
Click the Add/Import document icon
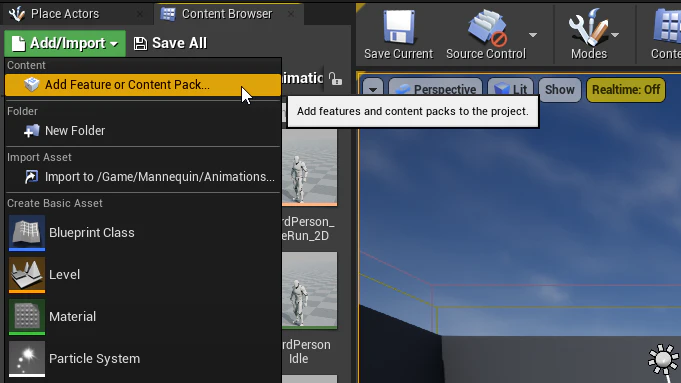click(x=18, y=43)
